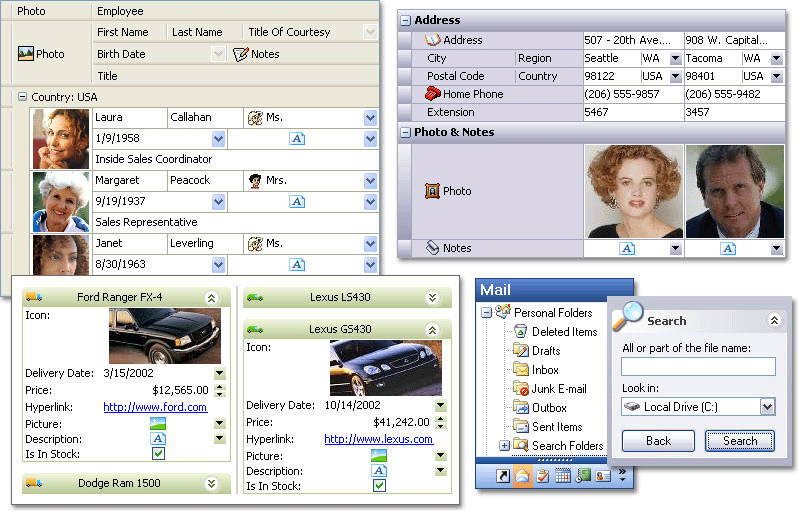Screen dimensions: 798x511
Task: Click the file name search text field
Action: 698,367
